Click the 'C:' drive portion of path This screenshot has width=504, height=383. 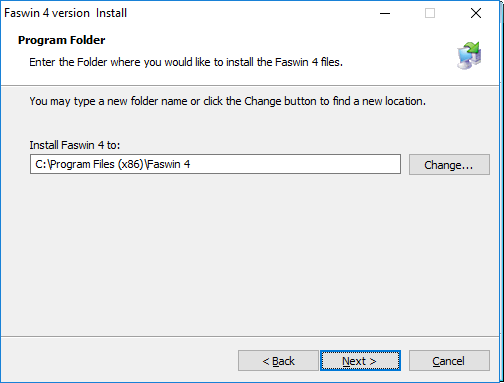[41, 164]
